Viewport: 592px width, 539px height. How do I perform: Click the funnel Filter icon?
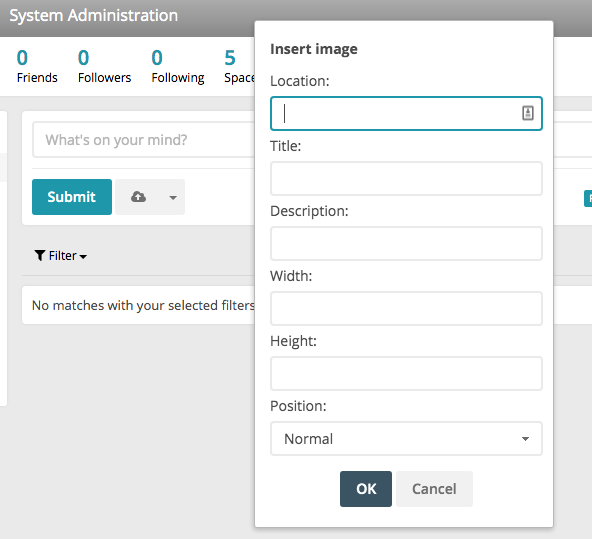coord(40,256)
